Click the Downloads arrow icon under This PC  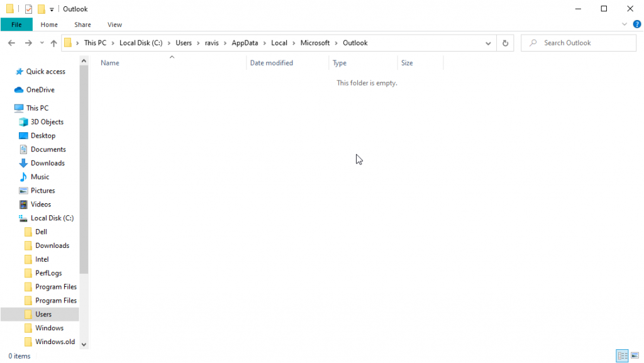tap(23, 163)
